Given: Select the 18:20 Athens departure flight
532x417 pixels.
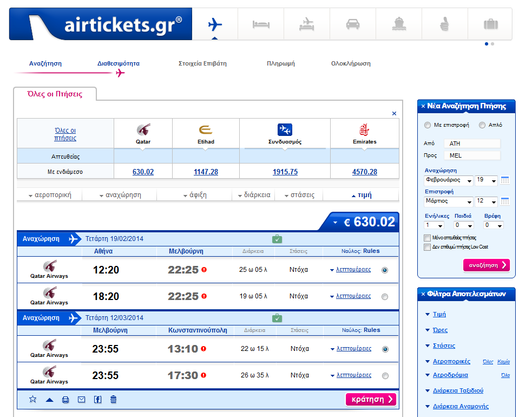Looking at the screenshot, I should coord(385,297).
